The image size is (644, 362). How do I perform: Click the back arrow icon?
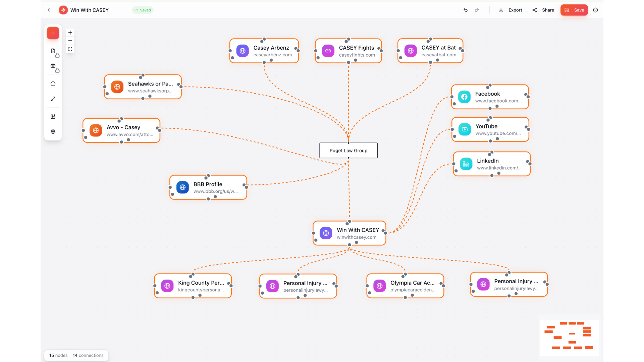point(49,10)
